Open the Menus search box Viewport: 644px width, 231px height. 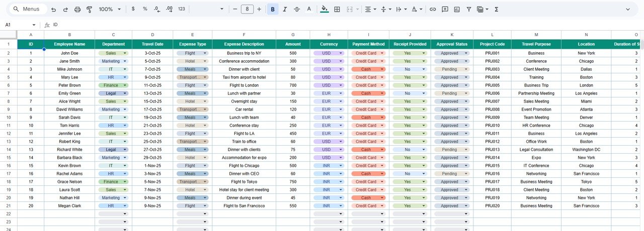29,9
